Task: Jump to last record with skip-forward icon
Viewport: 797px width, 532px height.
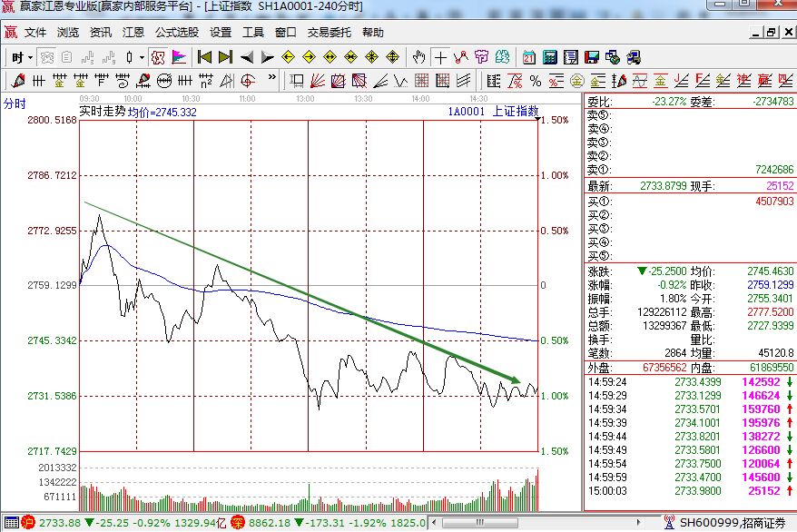Action: 225,57
